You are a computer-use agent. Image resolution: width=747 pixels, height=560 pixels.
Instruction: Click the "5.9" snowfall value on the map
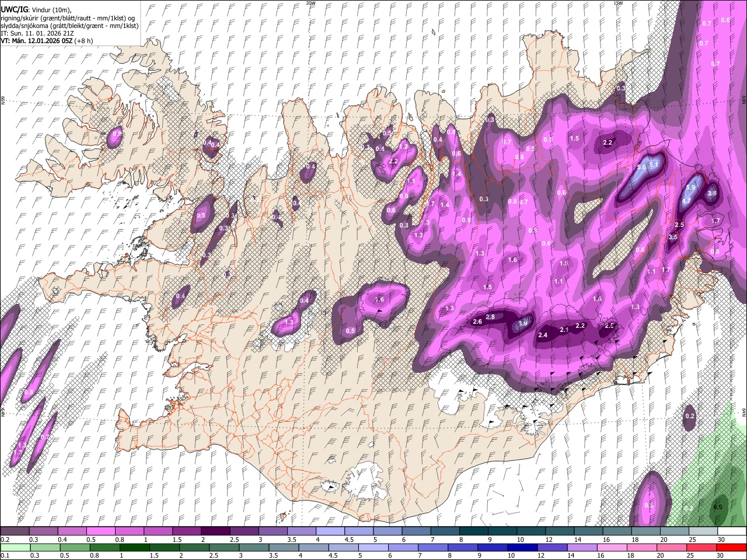tap(691, 188)
